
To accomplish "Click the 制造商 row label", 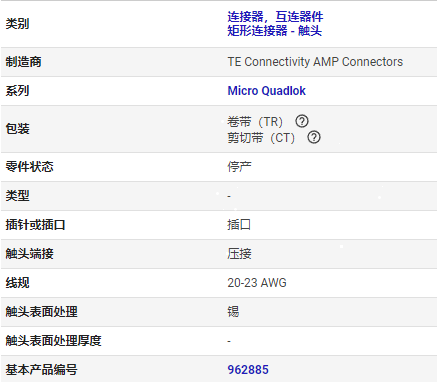I will click(23, 62).
